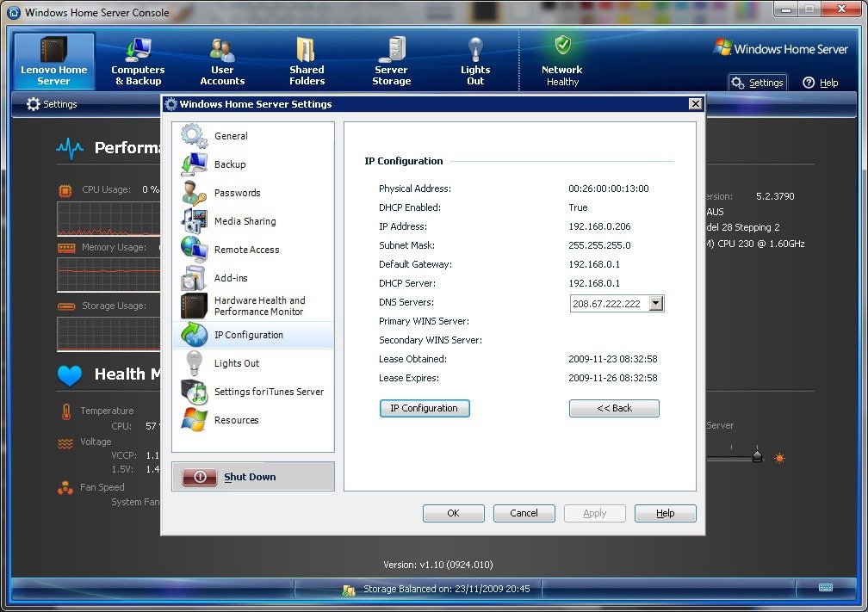Open the Lights Out lightbulb icon in toolbar
868x612 pixels.
(475, 49)
